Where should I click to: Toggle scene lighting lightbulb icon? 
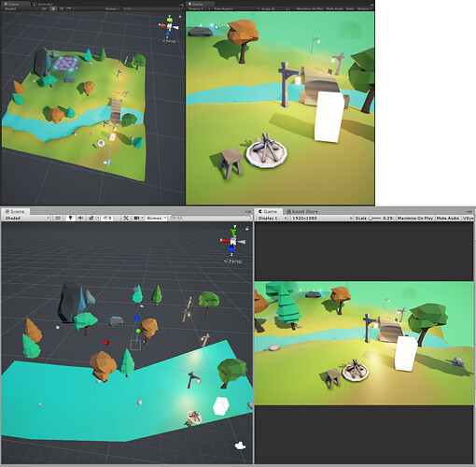click(70, 218)
